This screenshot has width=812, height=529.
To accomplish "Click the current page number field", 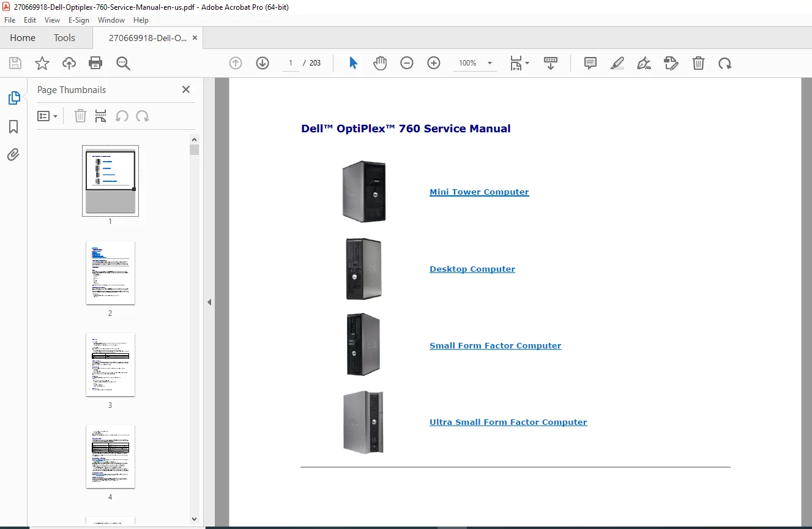I will (x=291, y=63).
